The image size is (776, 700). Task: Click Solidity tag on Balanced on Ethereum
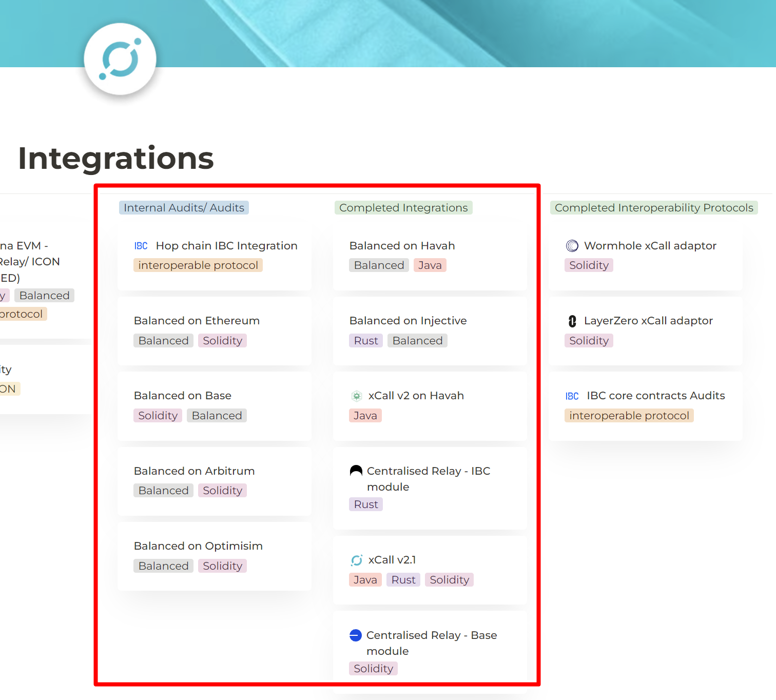pos(222,341)
